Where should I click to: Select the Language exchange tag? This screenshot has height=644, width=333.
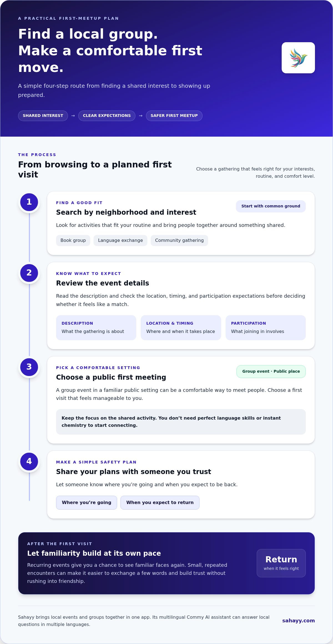tap(120, 240)
